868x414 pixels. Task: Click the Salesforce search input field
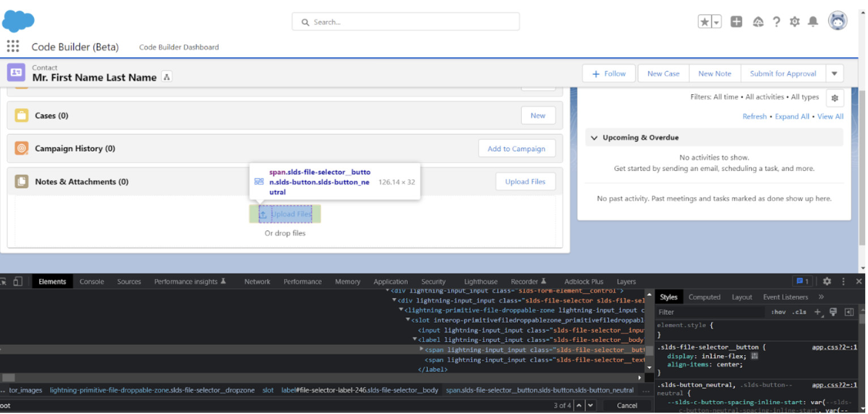point(406,22)
